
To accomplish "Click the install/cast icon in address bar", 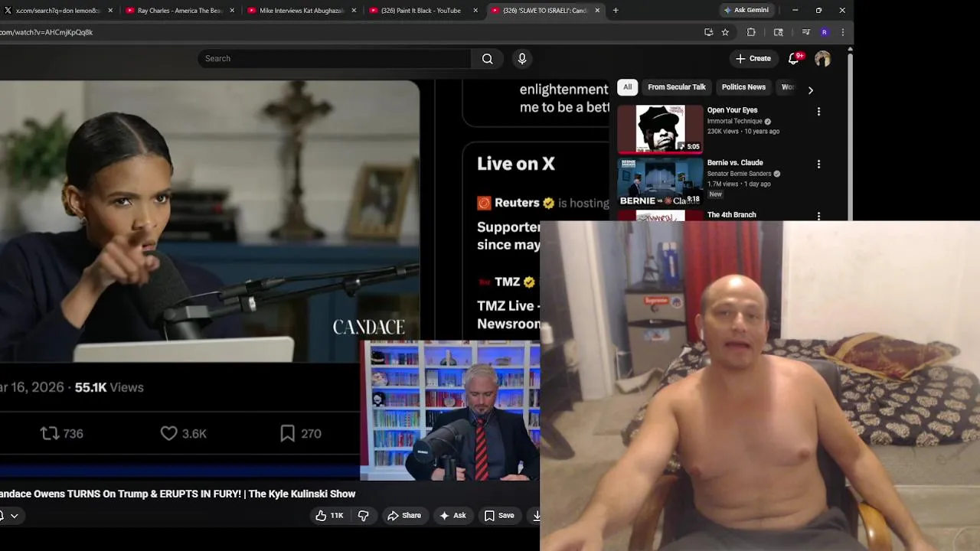I will [708, 32].
